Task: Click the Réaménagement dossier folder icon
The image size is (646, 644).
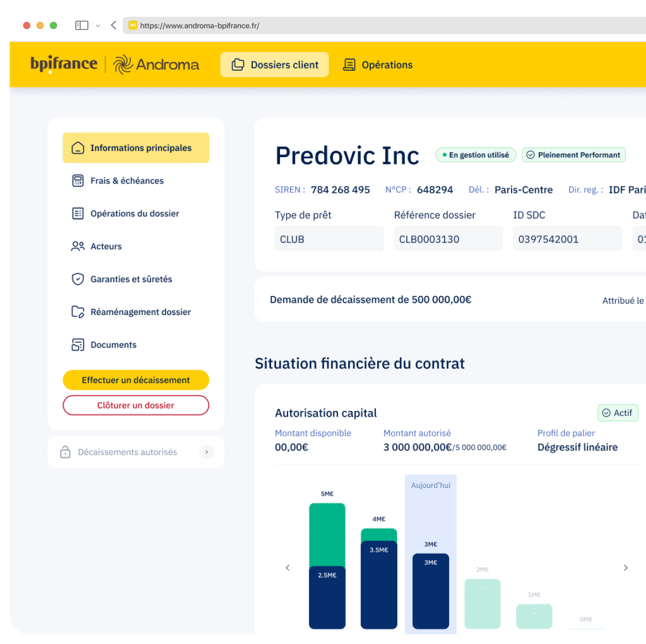Action: pyautogui.click(x=78, y=312)
